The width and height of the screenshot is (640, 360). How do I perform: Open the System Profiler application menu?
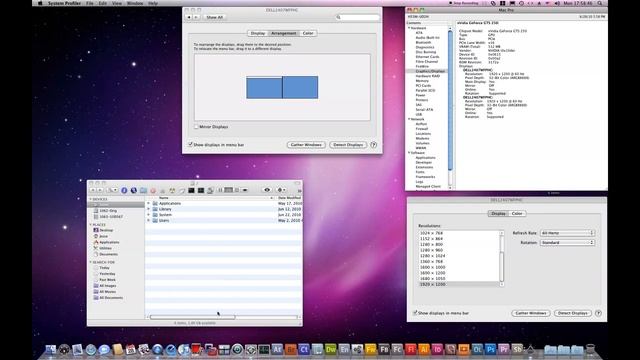[64, 3]
